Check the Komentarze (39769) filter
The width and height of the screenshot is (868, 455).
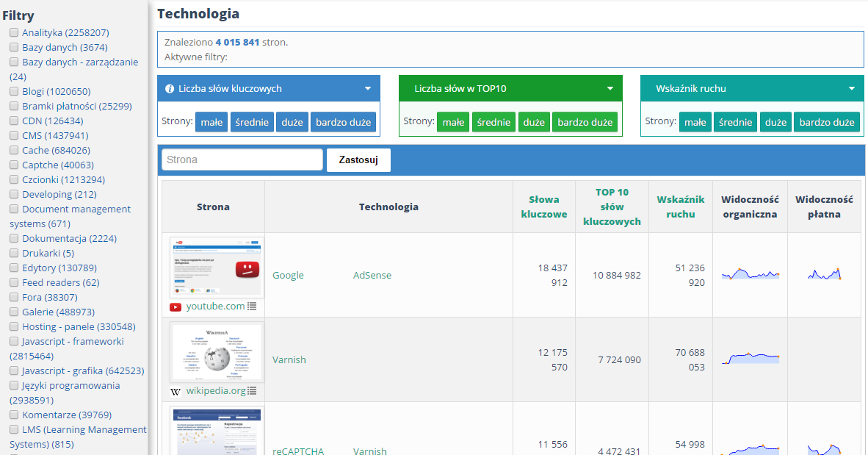tap(14, 415)
